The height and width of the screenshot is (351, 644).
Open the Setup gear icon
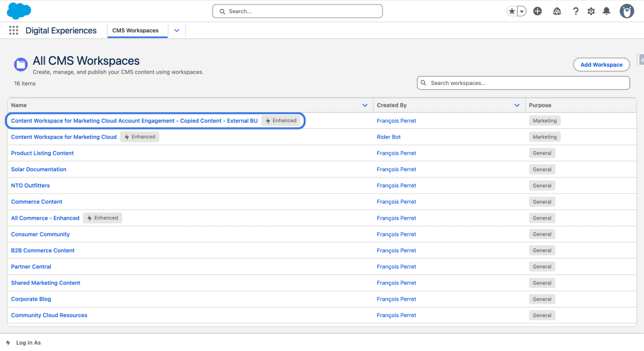tap(591, 11)
